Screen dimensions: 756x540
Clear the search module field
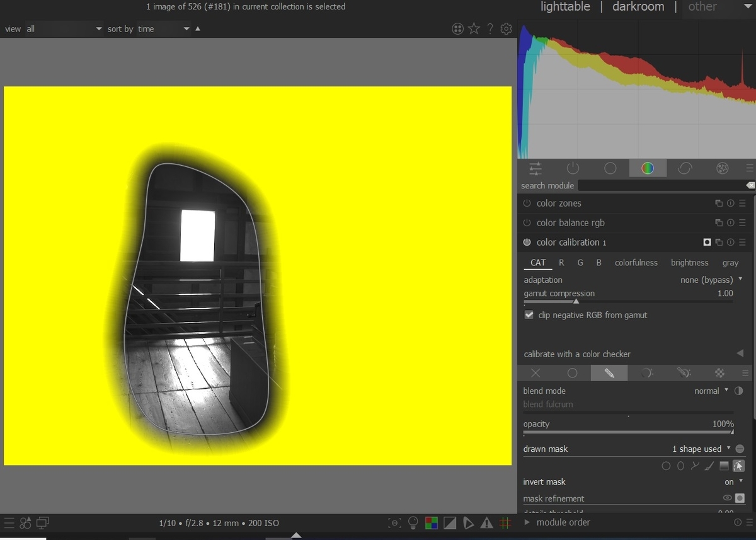coord(750,185)
